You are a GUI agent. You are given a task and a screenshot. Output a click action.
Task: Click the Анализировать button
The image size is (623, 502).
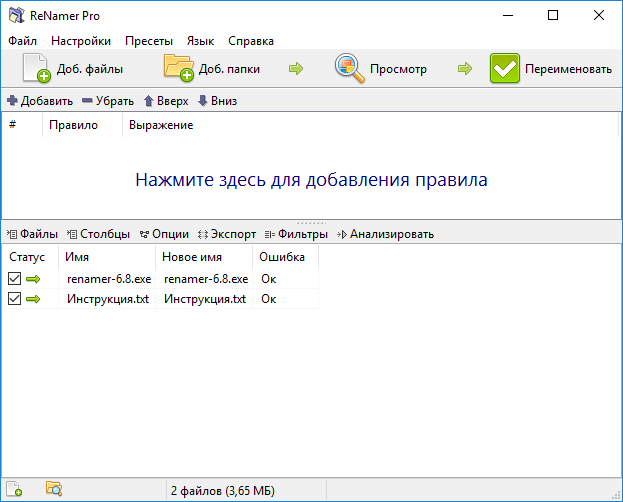[385, 234]
